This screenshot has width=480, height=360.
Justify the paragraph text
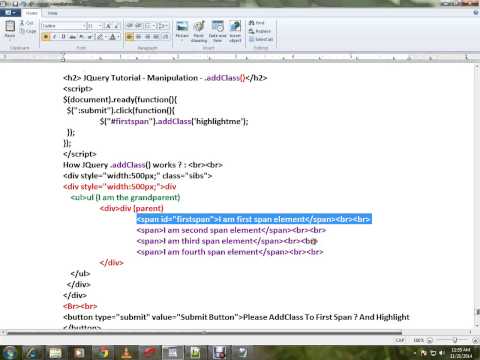(156, 37)
